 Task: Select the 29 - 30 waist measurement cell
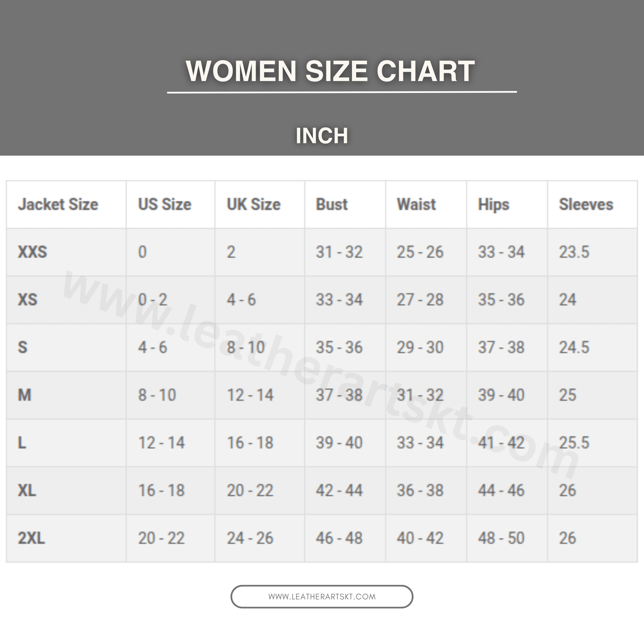coord(420,347)
